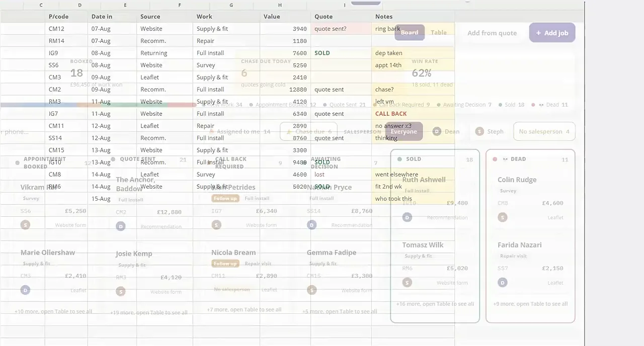Click the Booked 18 stat
This screenshot has width=644, height=346.
[96, 73]
